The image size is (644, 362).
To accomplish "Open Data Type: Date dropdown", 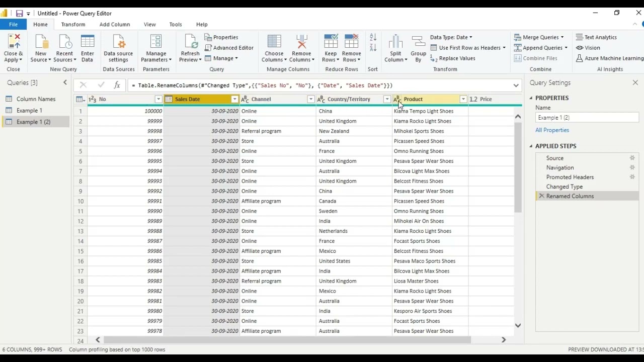I will point(451,37).
